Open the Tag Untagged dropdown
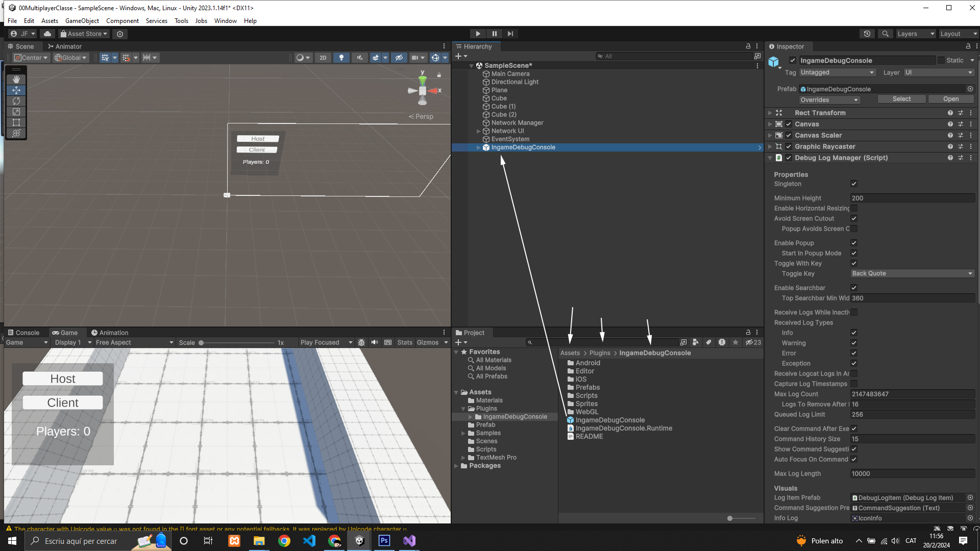The width and height of the screenshot is (980, 551). click(837, 72)
